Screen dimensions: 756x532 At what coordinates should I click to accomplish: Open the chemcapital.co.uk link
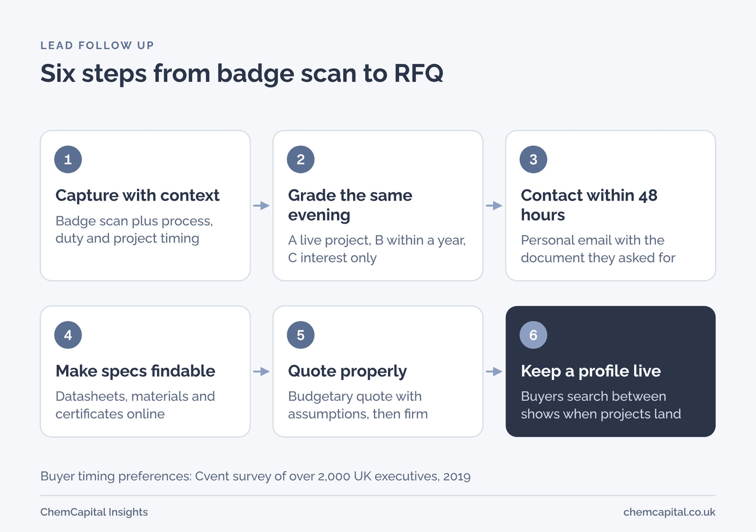click(x=669, y=512)
